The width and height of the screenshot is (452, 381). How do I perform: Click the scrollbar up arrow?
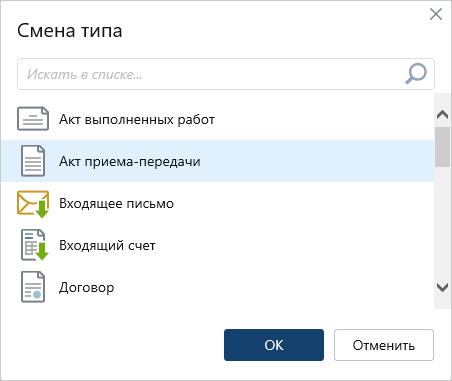click(442, 115)
